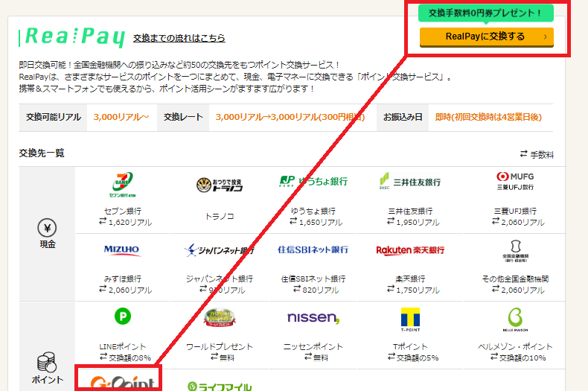This screenshot has width=588, height=391.
Task: Click the 手数料 exchange arrows legend icon
Action: point(524,153)
